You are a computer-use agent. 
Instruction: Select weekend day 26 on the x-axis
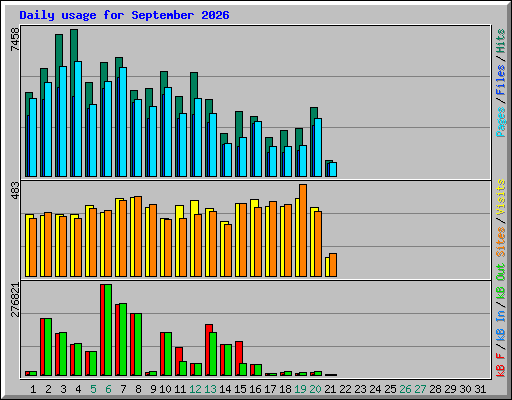coord(405,389)
